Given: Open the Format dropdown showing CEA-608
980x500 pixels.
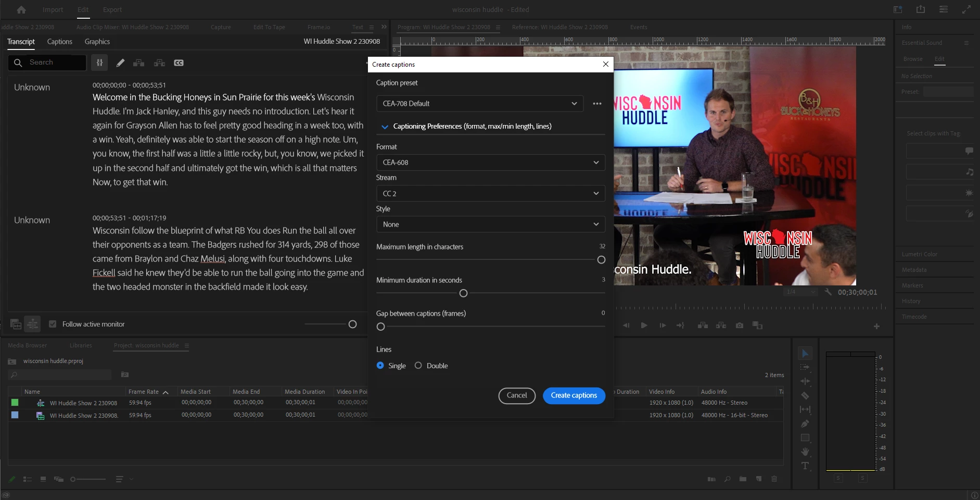Looking at the screenshot, I should coord(490,162).
